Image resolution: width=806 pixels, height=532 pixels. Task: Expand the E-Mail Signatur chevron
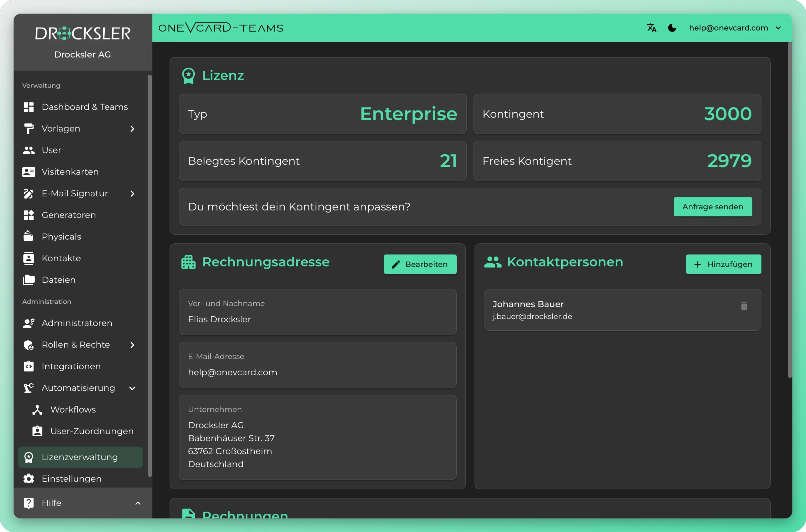(132, 193)
